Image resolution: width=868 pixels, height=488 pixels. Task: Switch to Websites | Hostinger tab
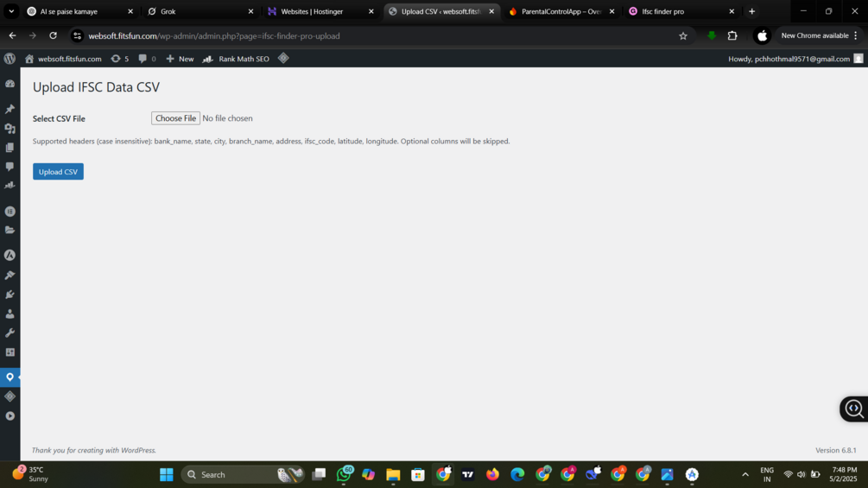click(321, 11)
